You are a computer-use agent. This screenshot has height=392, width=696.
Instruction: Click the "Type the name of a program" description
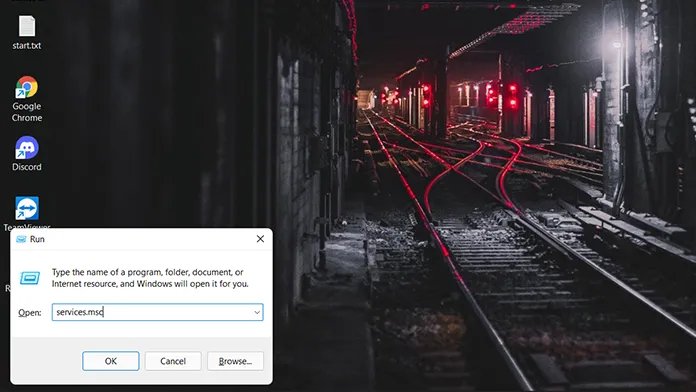pyautogui.click(x=150, y=278)
